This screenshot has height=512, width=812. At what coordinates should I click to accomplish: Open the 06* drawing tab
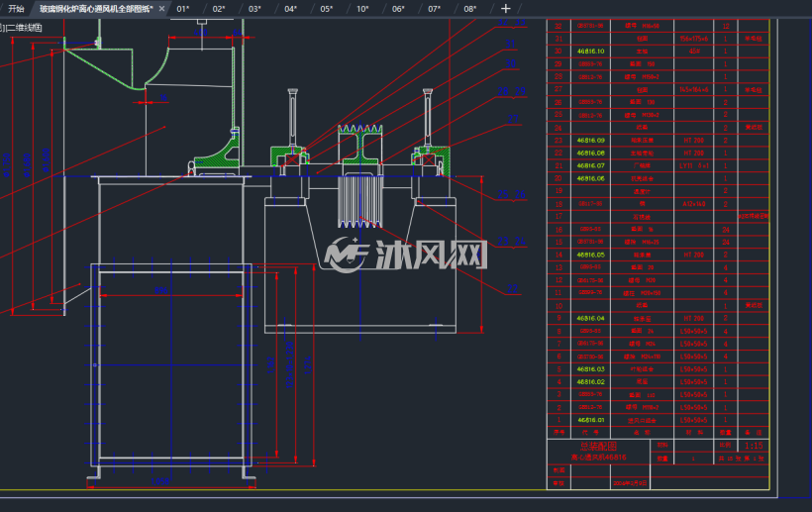click(398, 9)
